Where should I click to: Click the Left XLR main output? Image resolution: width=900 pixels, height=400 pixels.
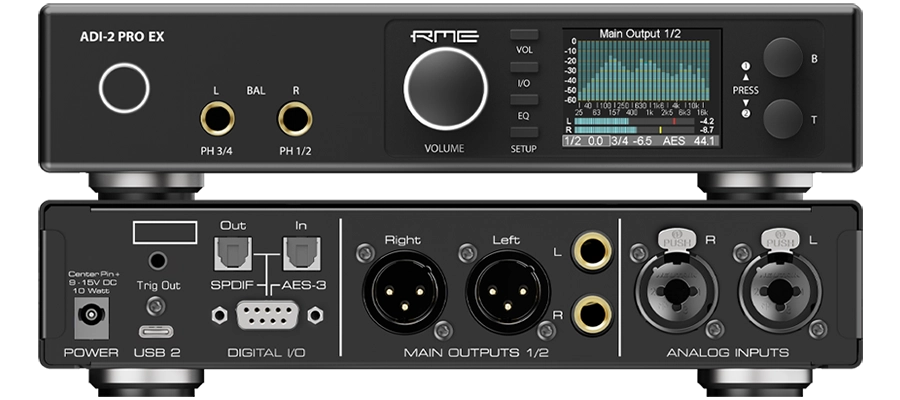pos(507,291)
